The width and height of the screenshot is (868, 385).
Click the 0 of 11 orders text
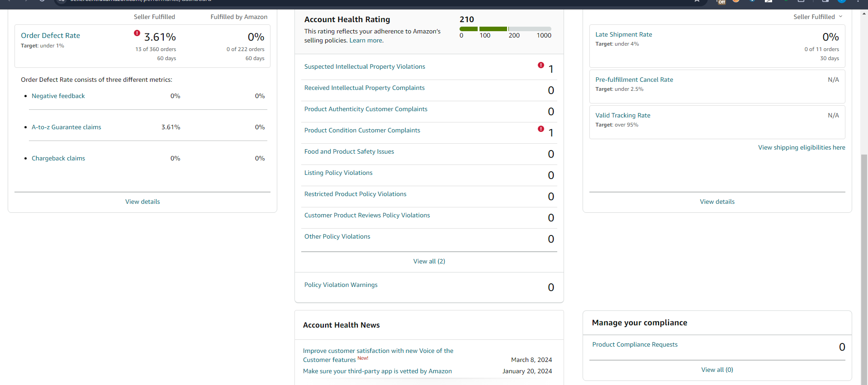click(x=822, y=49)
